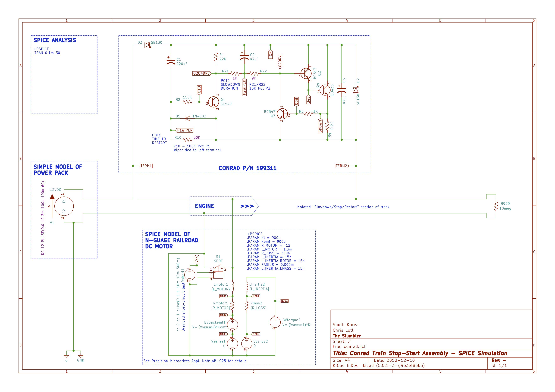Click the .PARAM Kt = 900u line
Viewport: 555px width, 392px height.
click(263, 238)
